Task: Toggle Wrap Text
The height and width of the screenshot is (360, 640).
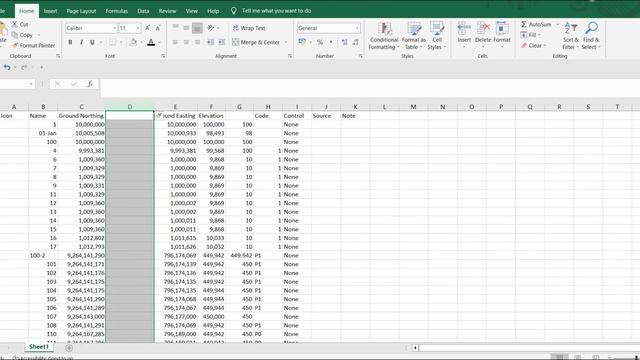Action: tap(249, 28)
